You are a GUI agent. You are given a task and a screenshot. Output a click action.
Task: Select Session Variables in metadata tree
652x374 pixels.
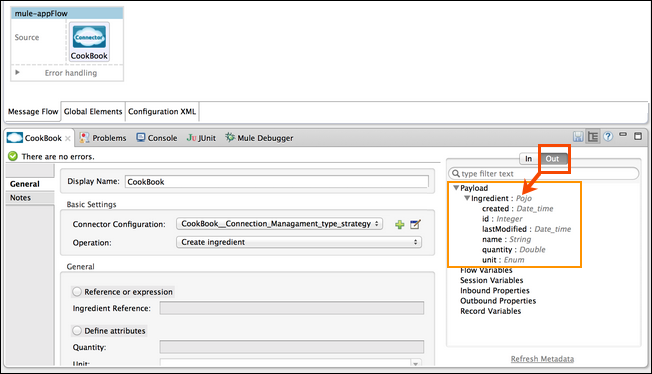click(x=491, y=280)
